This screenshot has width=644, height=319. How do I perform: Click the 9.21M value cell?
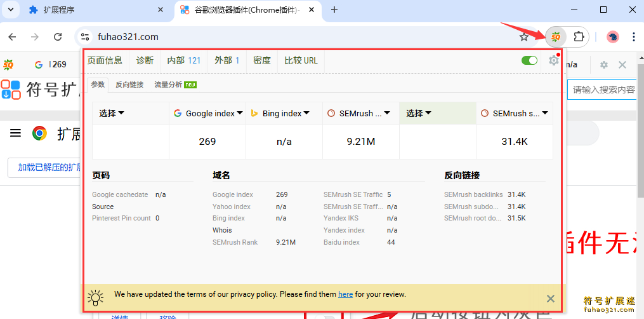[x=361, y=142]
